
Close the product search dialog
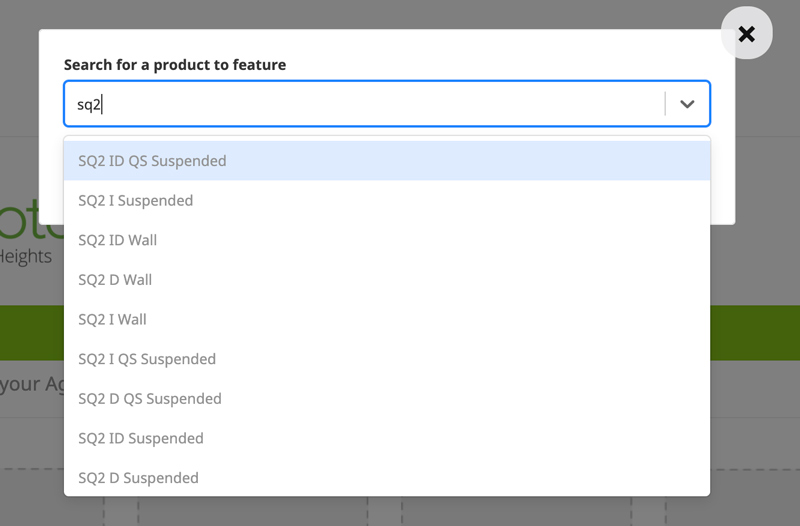click(746, 33)
